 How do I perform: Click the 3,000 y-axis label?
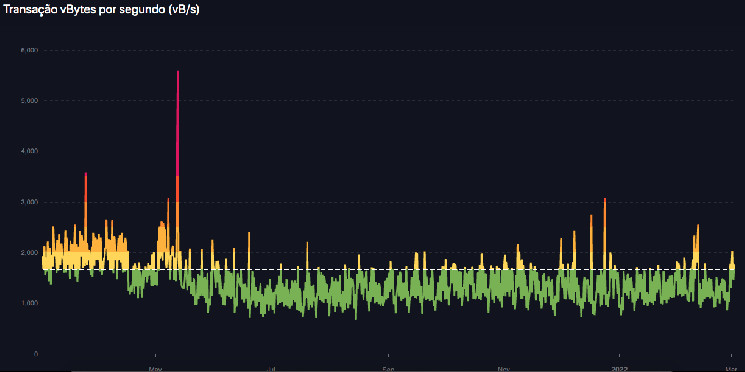click(x=29, y=202)
